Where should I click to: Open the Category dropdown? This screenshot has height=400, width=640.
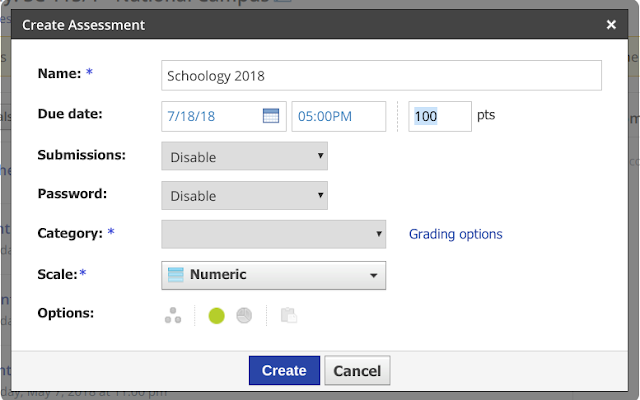pos(273,234)
